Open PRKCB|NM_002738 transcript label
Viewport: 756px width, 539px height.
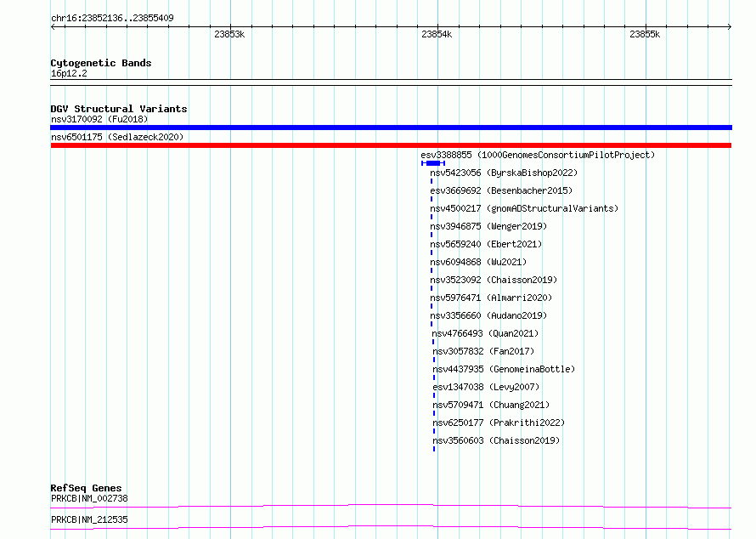click(x=89, y=498)
